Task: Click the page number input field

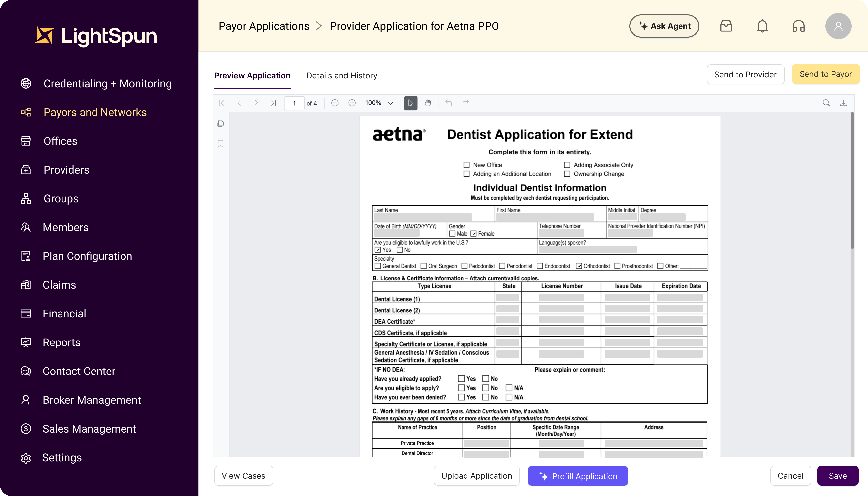Action: click(x=294, y=103)
